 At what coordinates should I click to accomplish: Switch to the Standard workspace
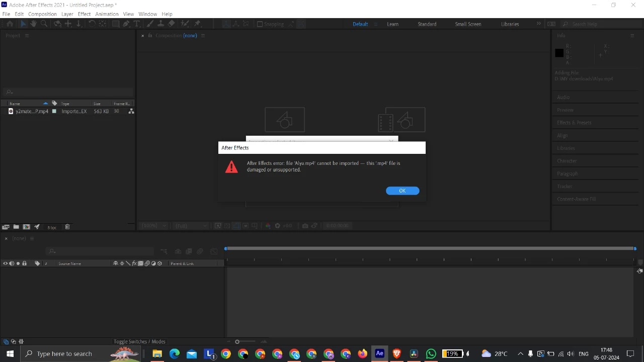[427, 24]
